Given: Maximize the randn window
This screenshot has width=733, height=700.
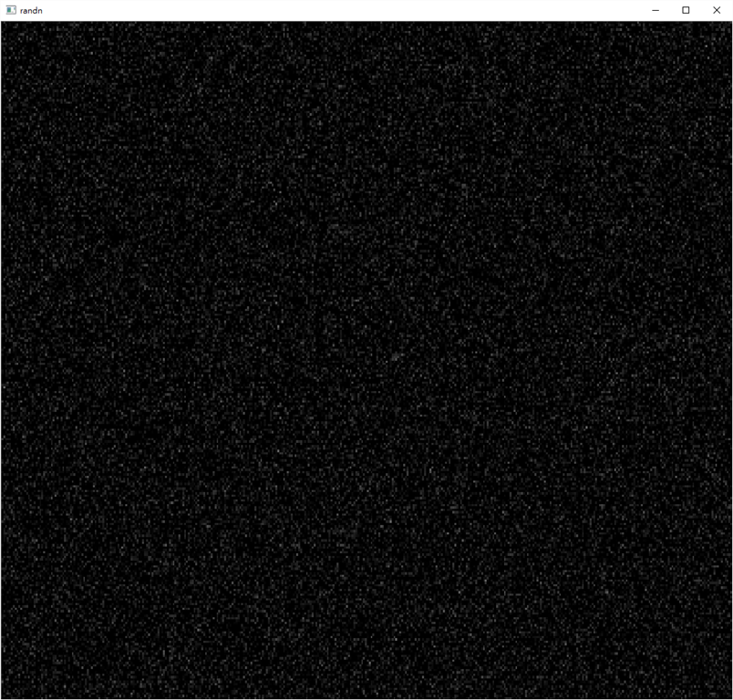Looking at the screenshot, I should [686, 10].
